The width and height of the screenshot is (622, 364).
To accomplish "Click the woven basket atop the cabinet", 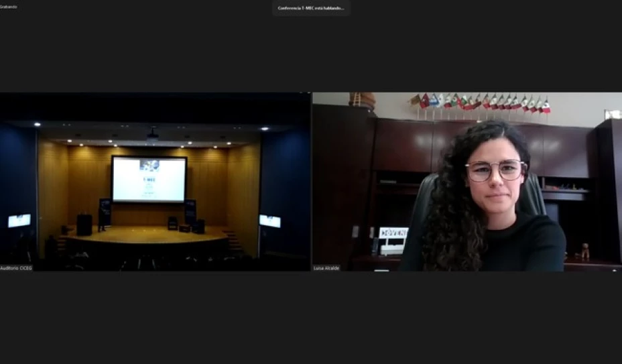I will pos(363,99).
